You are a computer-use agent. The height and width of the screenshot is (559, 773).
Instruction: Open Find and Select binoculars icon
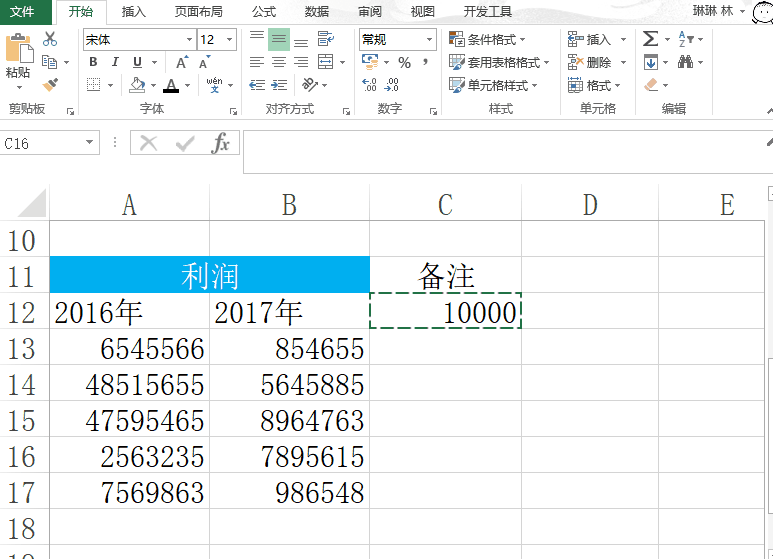coord(685,62)
